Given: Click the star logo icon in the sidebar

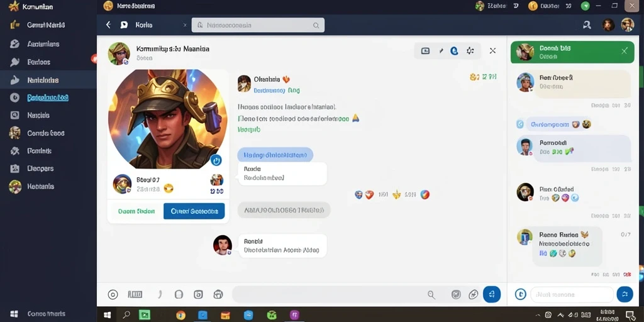Looking at the screenshot, I should pos(14,6).
